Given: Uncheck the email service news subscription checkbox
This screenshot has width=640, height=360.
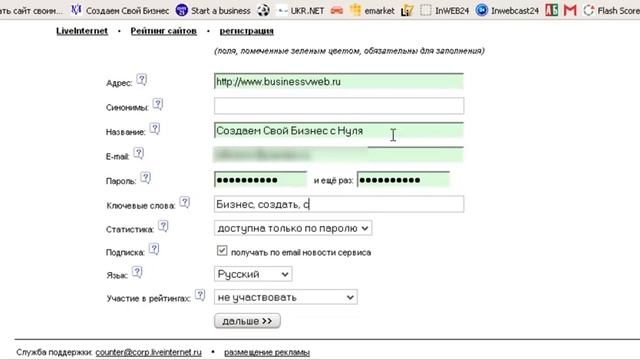Looking at the screenshot, I should pos(222,250).
